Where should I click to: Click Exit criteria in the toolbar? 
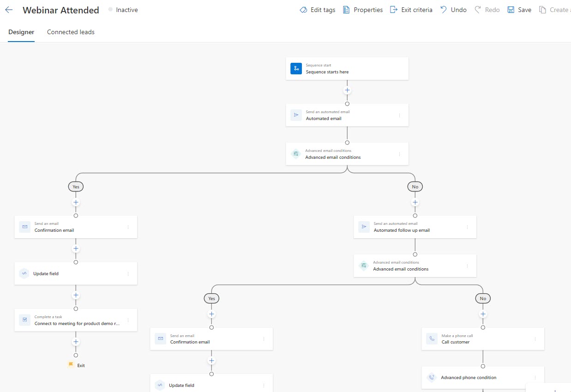click(x=411, y=10)
